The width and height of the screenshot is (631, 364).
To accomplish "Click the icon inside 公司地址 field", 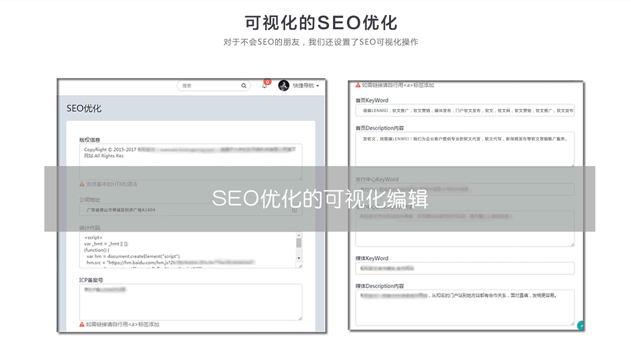I will pos(294,210).
